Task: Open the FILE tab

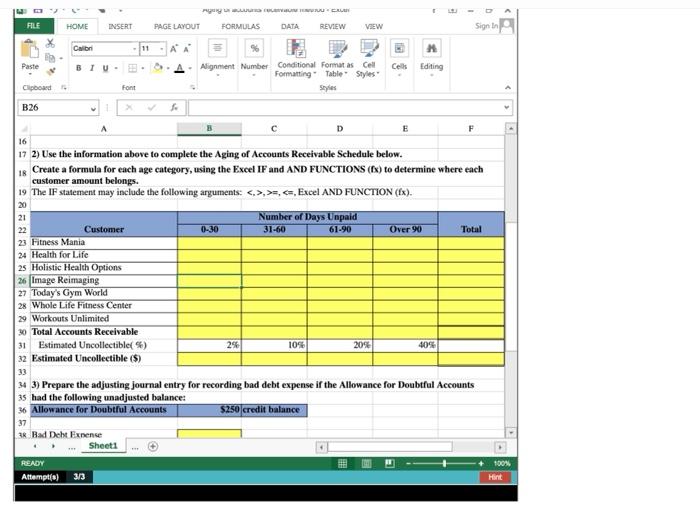Action: coord(34,26)
